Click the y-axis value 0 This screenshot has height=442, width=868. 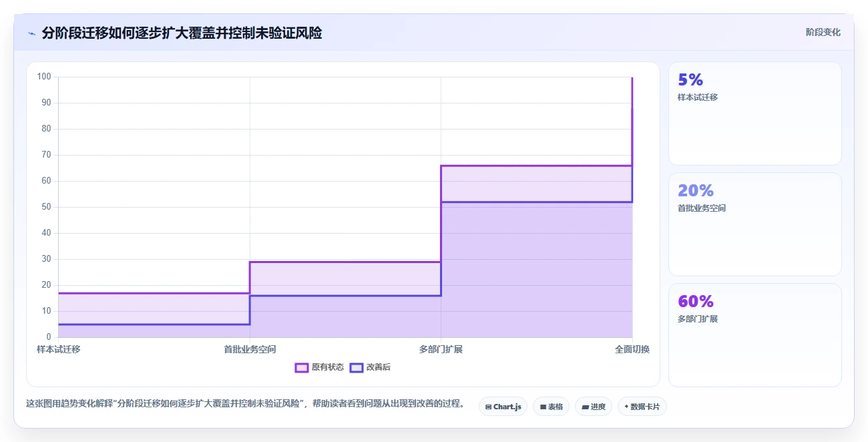[x=49, y=337]
